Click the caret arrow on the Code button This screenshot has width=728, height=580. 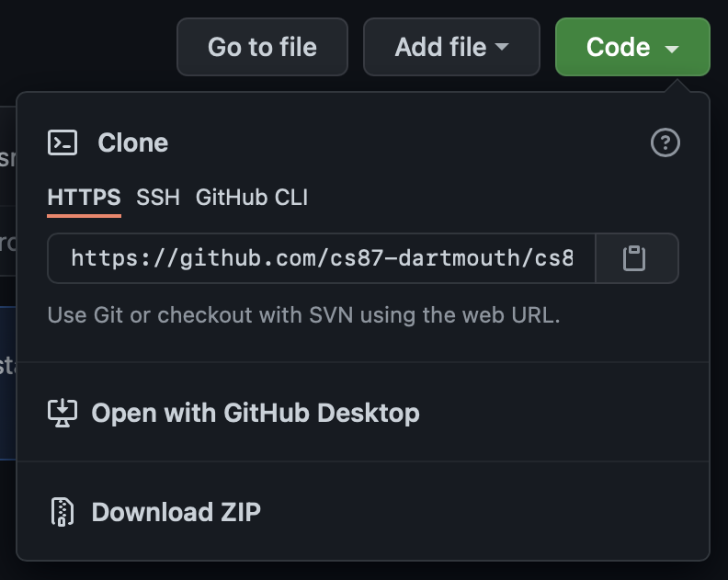coord(672,49)
